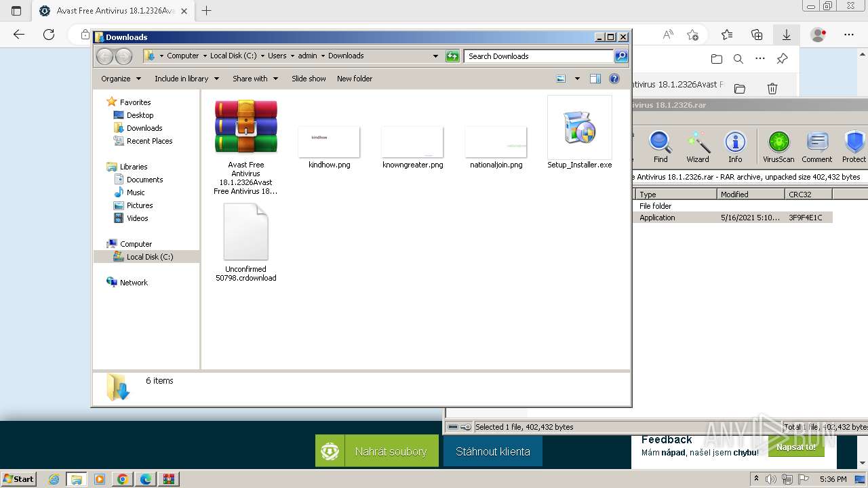Open Videos library

137,218
